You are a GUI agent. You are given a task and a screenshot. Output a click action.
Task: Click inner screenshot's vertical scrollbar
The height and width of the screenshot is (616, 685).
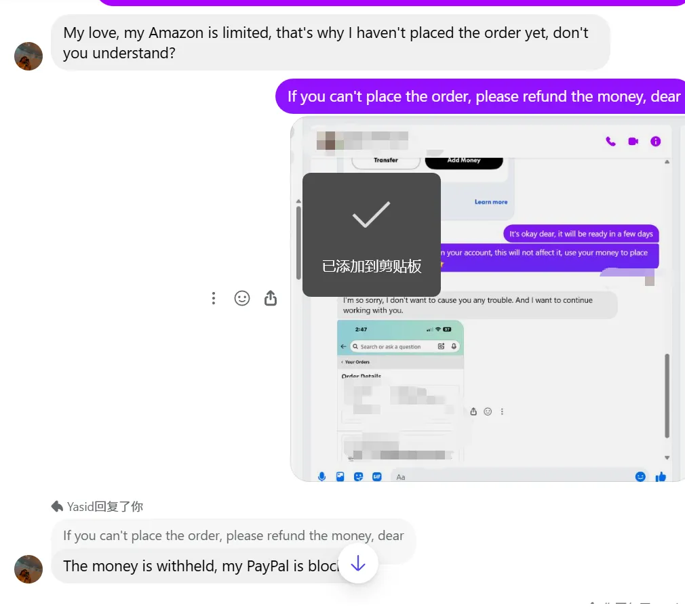click(667, 396)
